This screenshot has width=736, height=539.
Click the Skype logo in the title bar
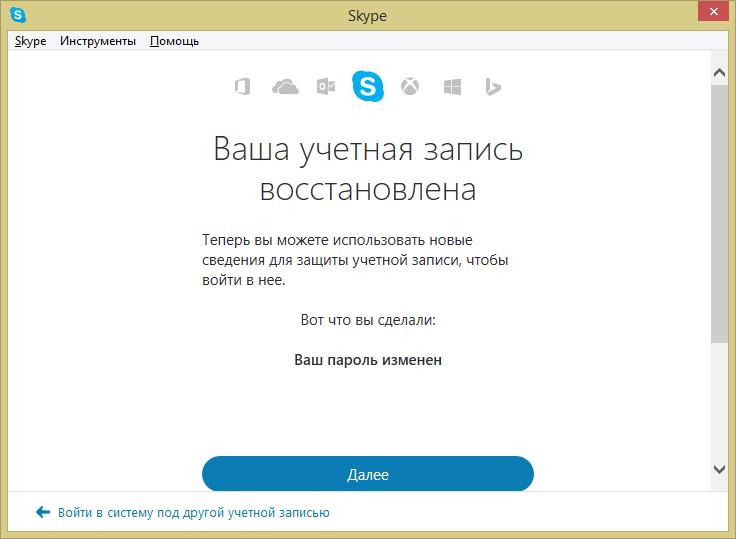(18, 16)
